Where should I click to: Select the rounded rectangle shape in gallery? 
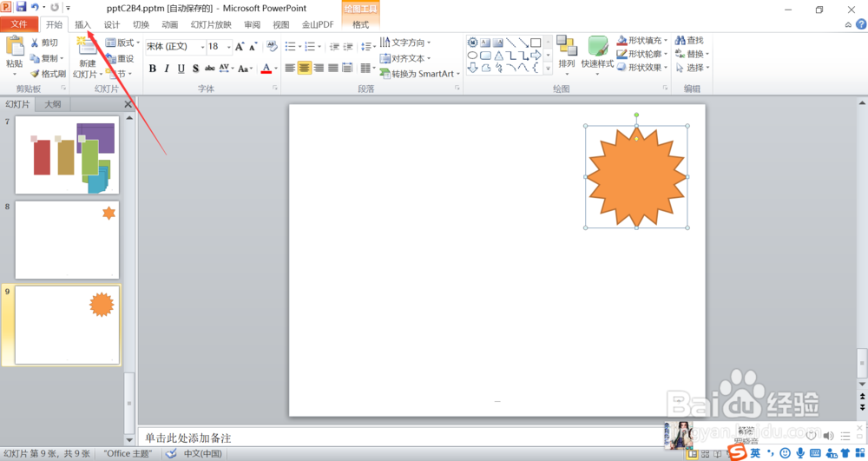(x=485, y=56)
